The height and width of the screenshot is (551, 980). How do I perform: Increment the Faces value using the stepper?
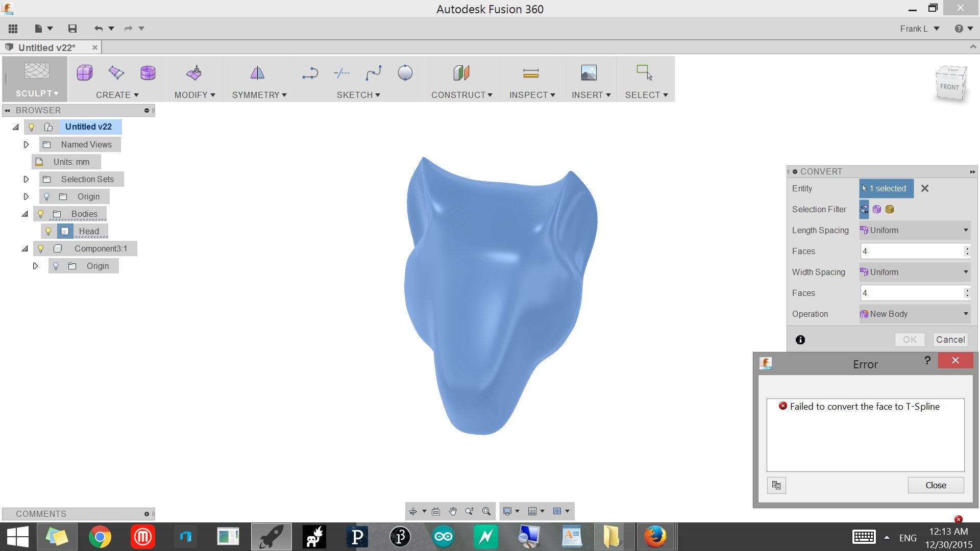[967, 248]
